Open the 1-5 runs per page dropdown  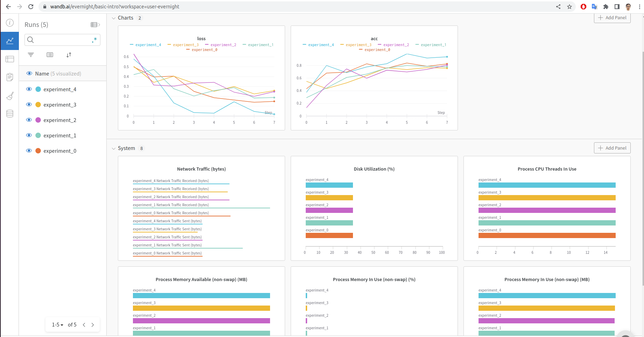click(58, 325)
